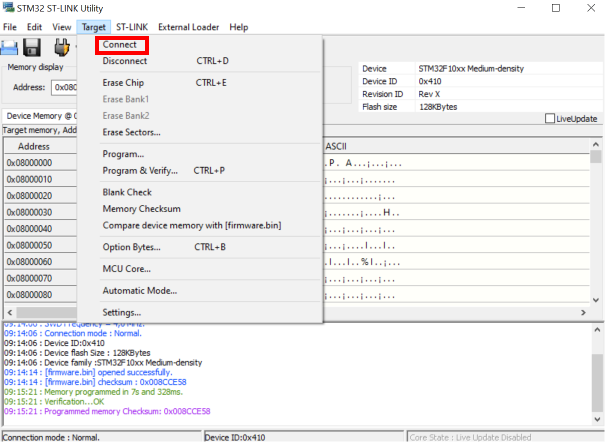Expand the External Loader menu
Viewport: 605px width, 442px height.
click(188, 27)
